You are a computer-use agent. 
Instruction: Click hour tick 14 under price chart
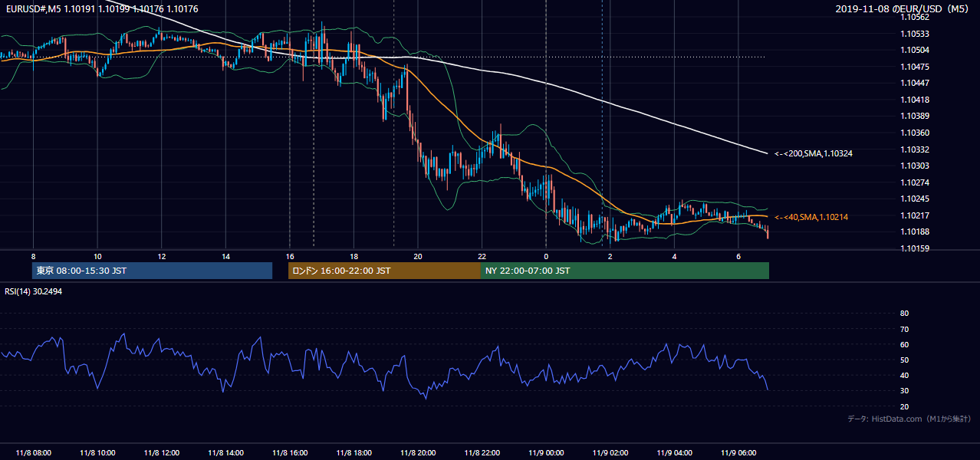point(225,256)
